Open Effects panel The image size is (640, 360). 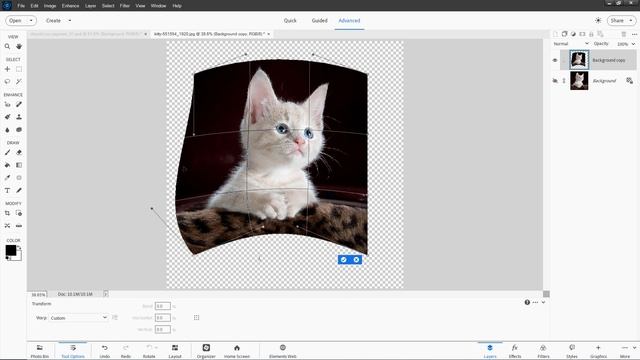click(x=515, y=351)
